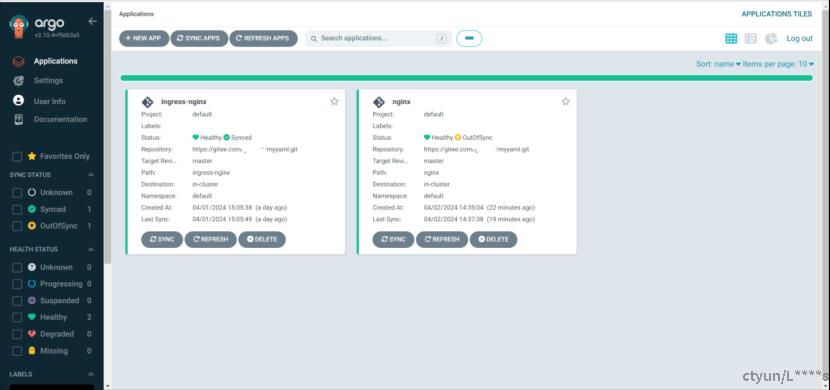Check the Degraded filter checkbox
830x390 pixels.
17,334
